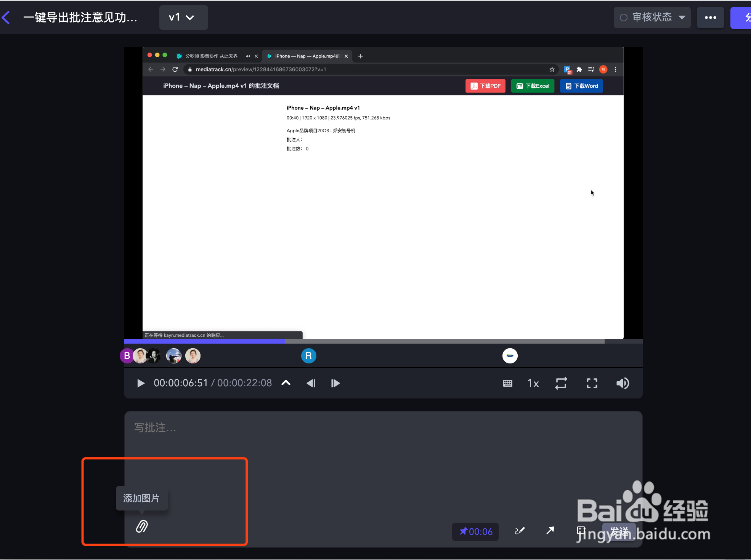Jump to the white avatar comment marker
The image size is (751, 560).
click(510, 356)
